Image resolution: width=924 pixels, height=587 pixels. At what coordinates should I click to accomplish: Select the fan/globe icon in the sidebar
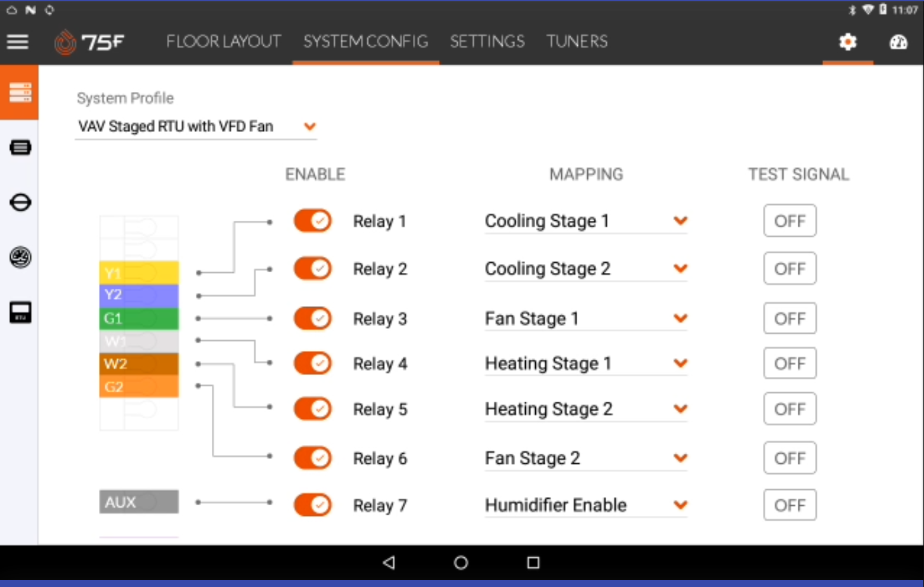20,258
